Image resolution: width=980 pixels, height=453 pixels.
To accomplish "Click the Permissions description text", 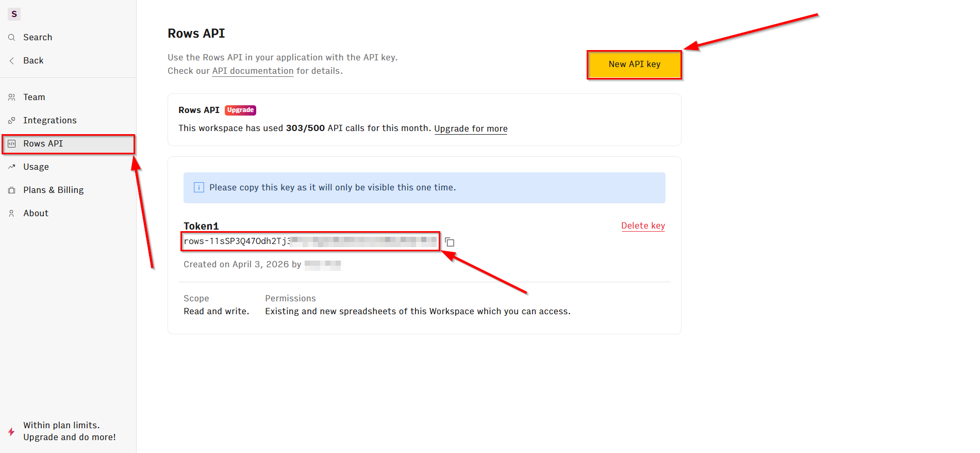I will [x=418, y=311].
